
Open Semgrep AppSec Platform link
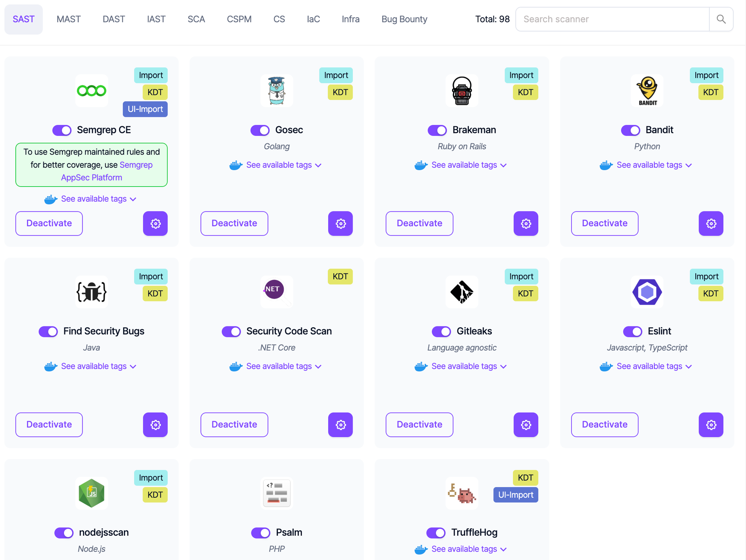point(91,177)
